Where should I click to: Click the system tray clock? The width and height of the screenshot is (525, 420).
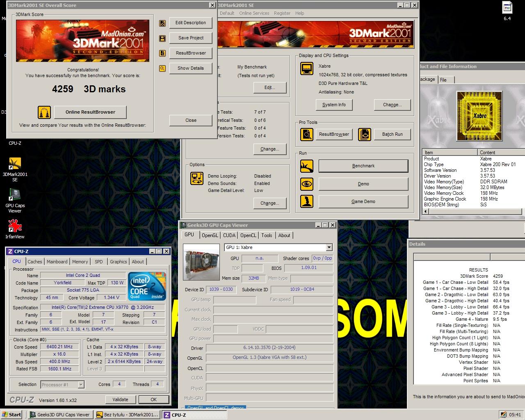515,415
